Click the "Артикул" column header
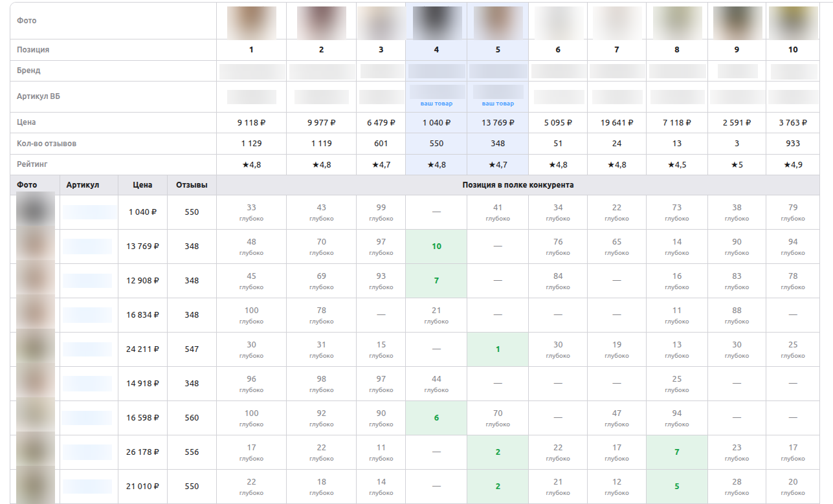 tap(83, 185)
